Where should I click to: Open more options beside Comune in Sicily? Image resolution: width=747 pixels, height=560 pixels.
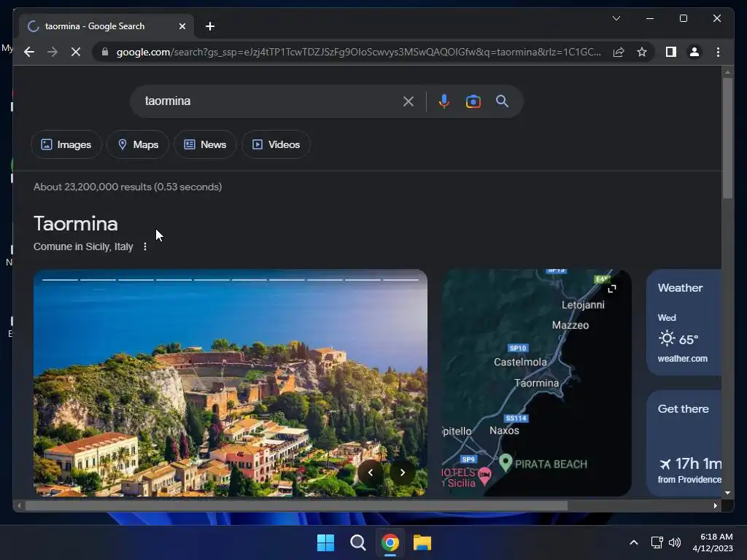(x=145, y=246)
